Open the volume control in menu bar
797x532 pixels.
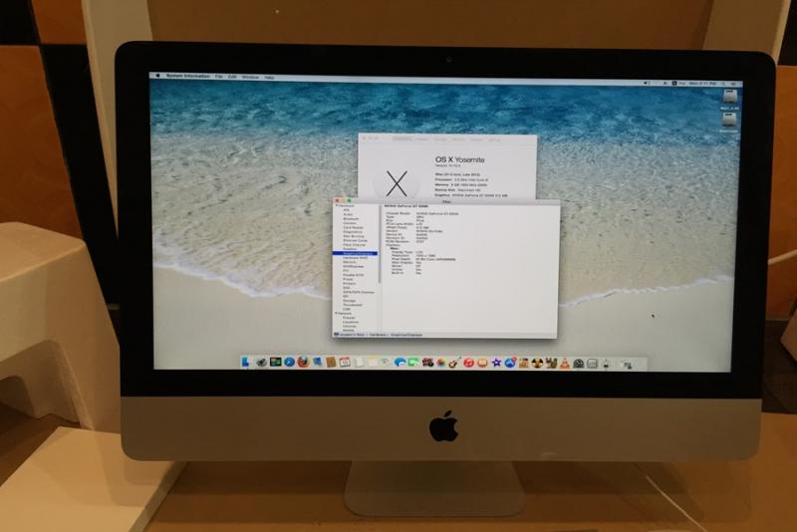pyautogui.click(x=647, y=83)
